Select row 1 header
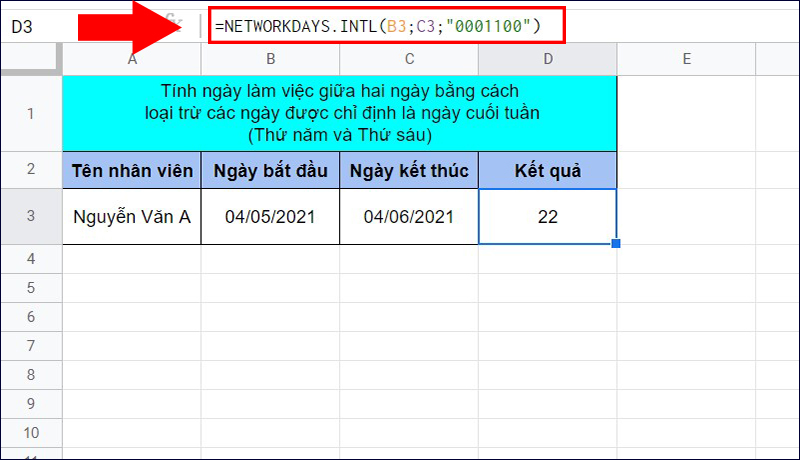Viewport: 800px width, 460px height. (31, 113)
